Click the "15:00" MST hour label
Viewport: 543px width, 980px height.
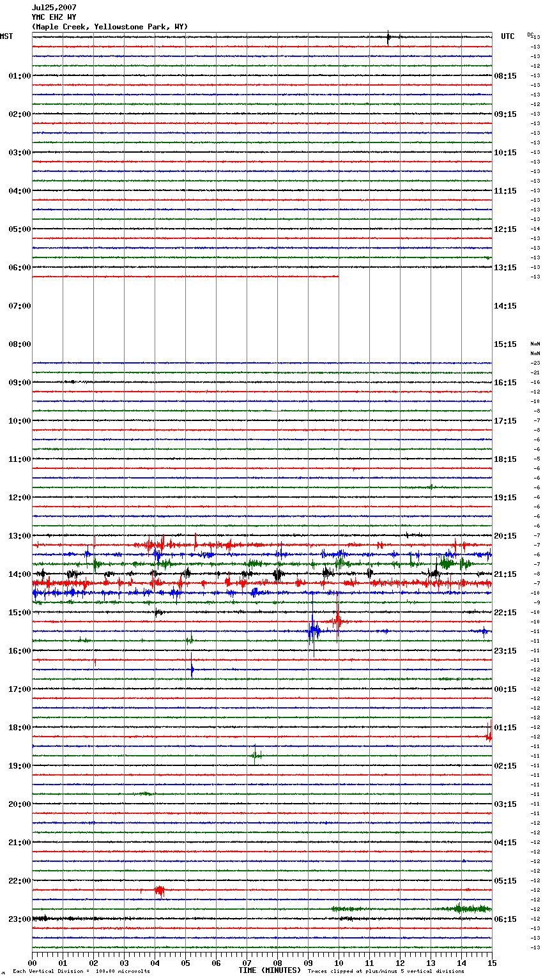pos(20,613)
